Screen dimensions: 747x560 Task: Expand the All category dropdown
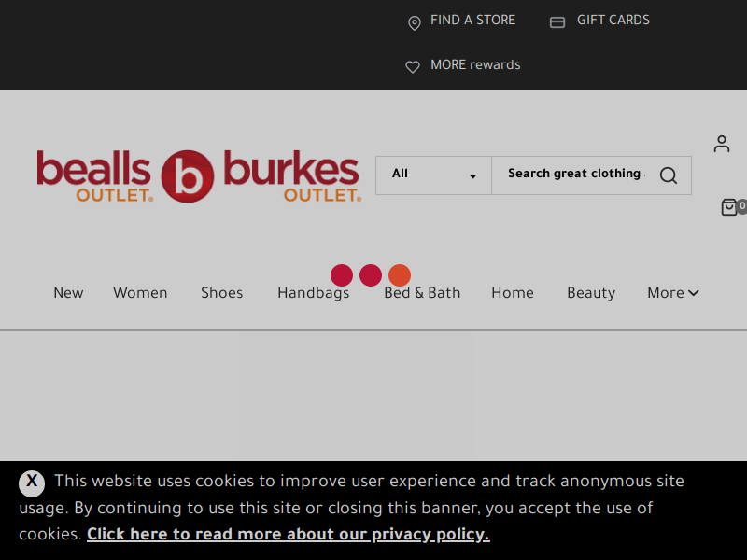click(x=433, y=175)
